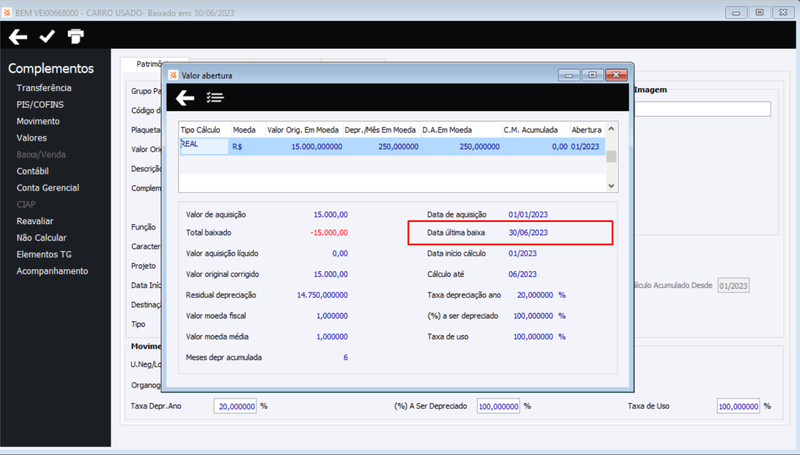800x455 pixels.
Task: Select the REAL row in calculation grid
Action: point(392,146)
